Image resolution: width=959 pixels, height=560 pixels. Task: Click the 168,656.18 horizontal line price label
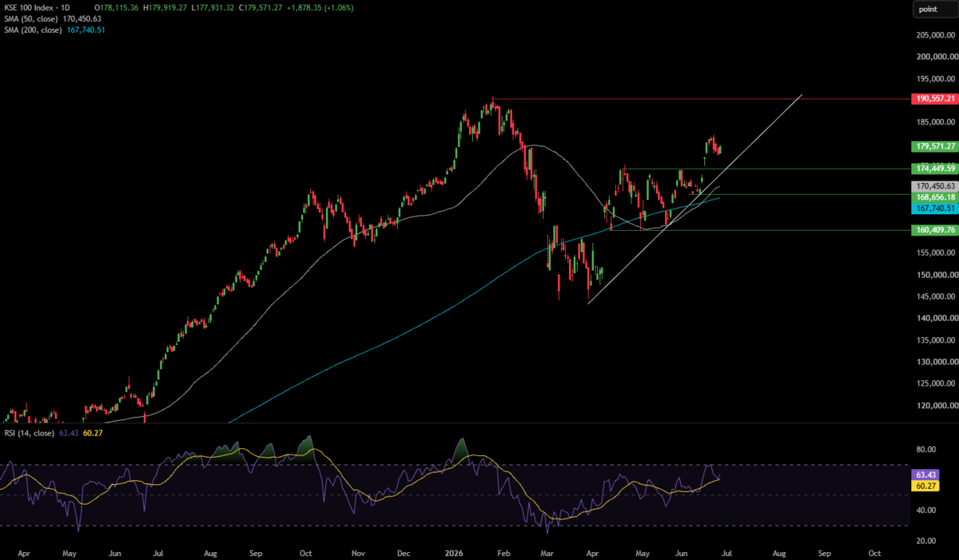[x=933, y=197]
